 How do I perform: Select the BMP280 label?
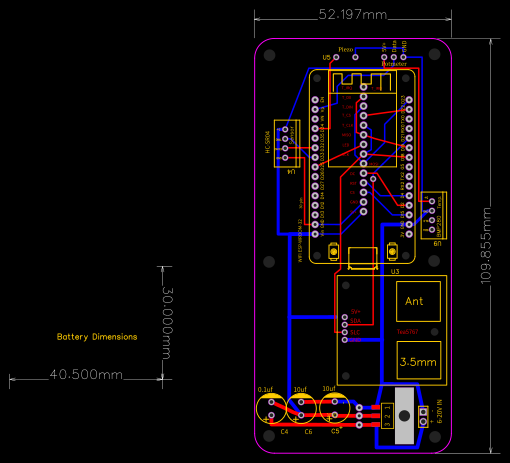point(439,227)
